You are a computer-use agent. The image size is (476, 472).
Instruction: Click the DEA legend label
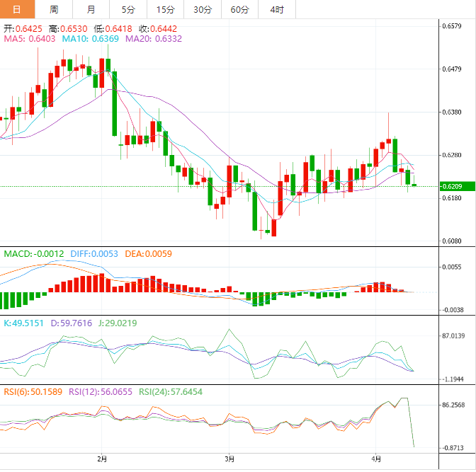click(148, 253)
